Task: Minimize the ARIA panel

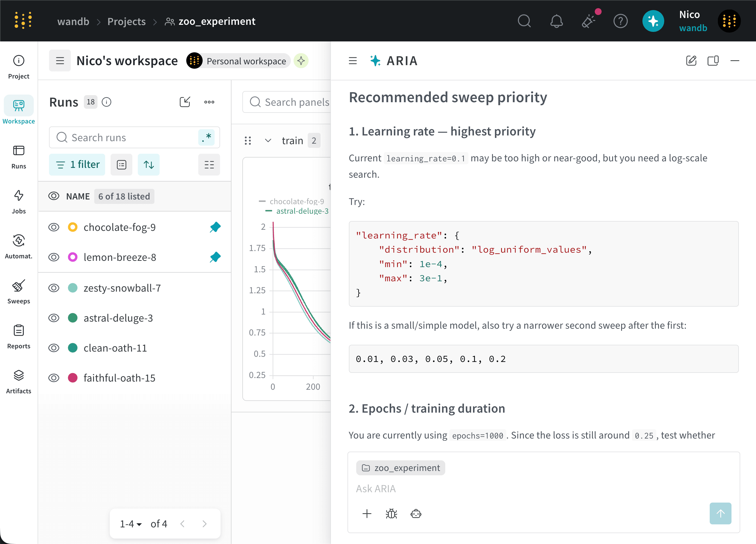Action: coord(735,61)
